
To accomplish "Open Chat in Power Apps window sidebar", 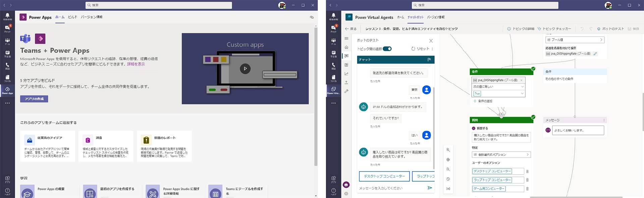I will (7, 28).
